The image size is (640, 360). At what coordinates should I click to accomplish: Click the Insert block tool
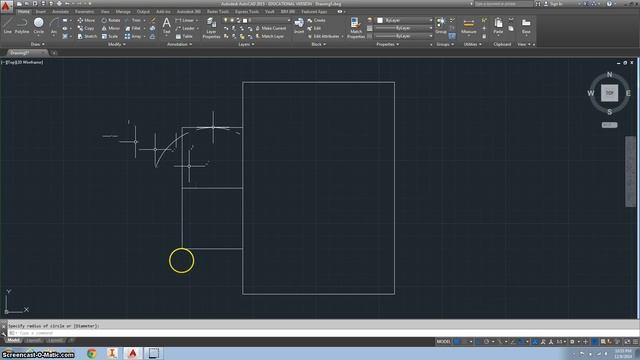coord(299,25)
